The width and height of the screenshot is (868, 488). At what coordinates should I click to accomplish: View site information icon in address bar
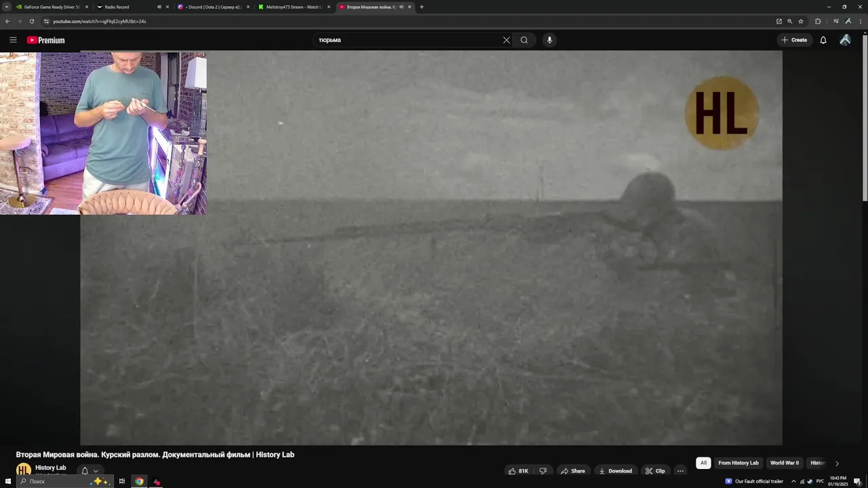(47, 21)
